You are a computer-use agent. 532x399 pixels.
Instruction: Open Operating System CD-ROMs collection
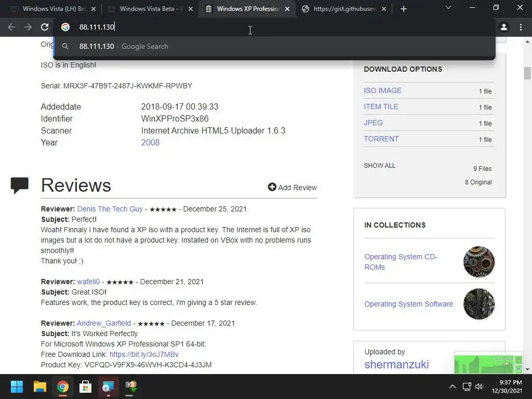coord(401,262)
